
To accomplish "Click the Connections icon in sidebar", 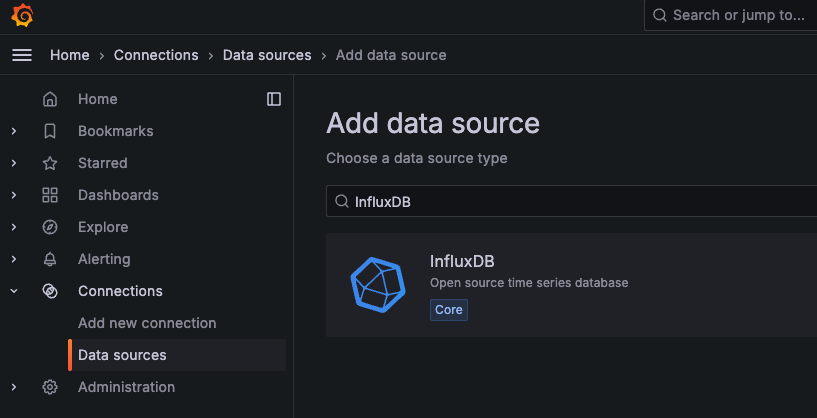I will [x=50, y=291].
